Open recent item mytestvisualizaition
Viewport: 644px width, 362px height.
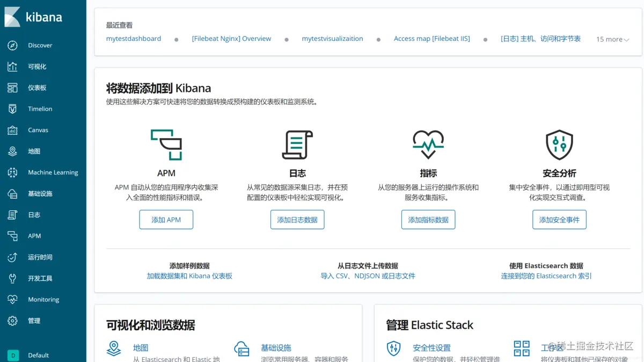333,39
